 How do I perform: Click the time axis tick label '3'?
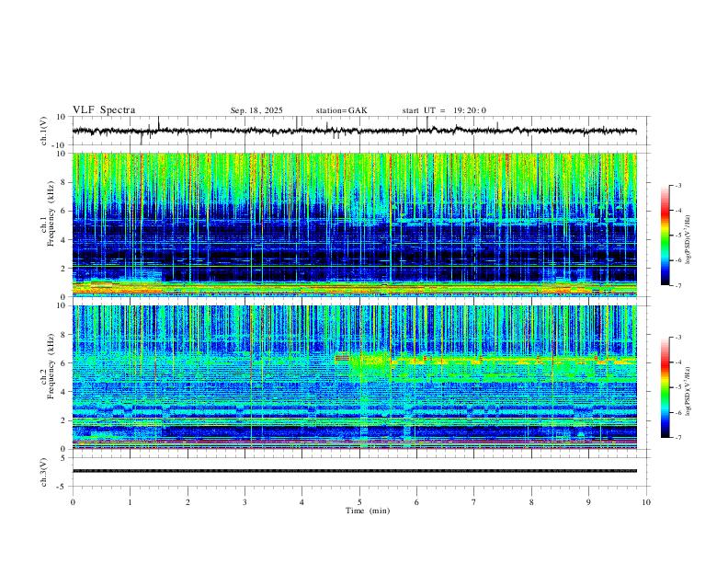point(245,502)
